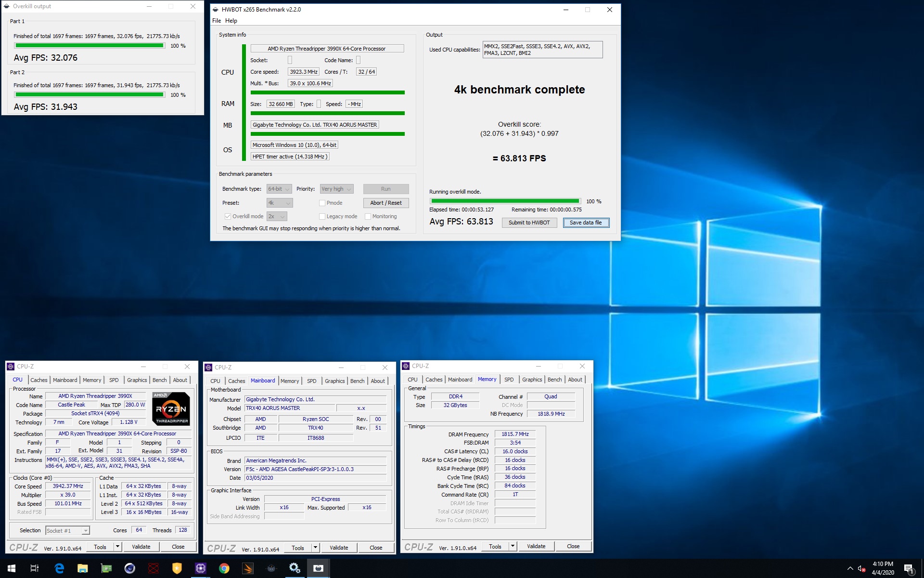Open the green circuit board taskbar app
924x578 pixels.
coord(106,568)
